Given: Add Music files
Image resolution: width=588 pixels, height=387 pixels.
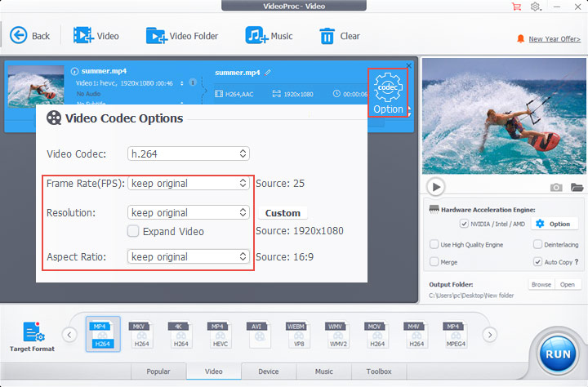Looking at the screenshot, I should click(x=269, y=36).
